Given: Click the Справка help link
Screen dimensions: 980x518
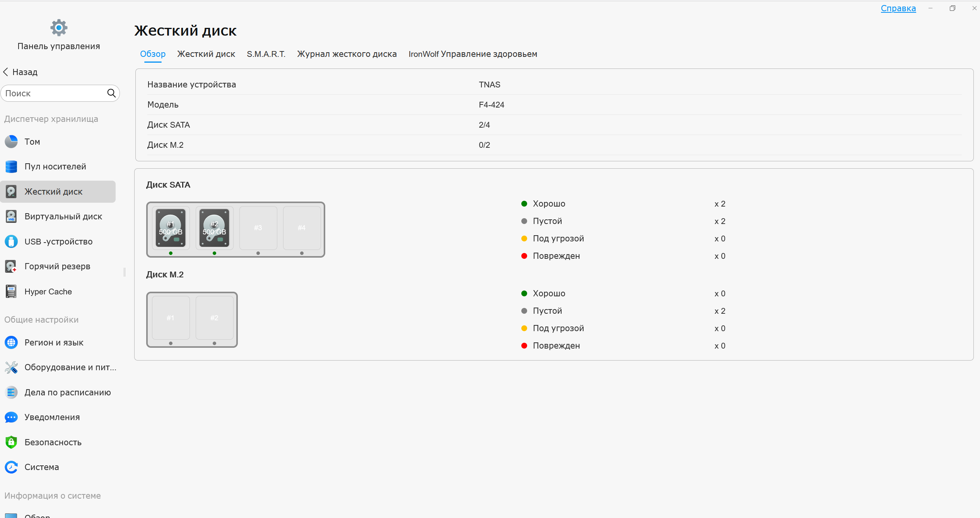Looking at the screenshot, I should coord(898,9).
